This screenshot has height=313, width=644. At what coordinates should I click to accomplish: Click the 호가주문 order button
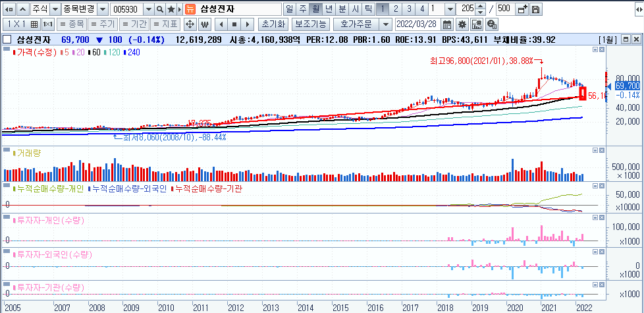click(356, 24)
